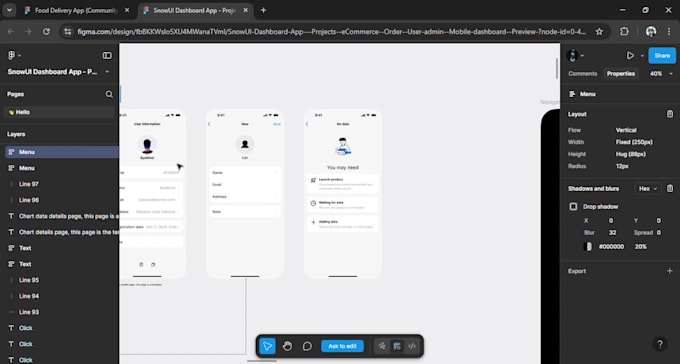Click the shadow opacity 20% value
The image size is (680, 364).
[641, 246]
